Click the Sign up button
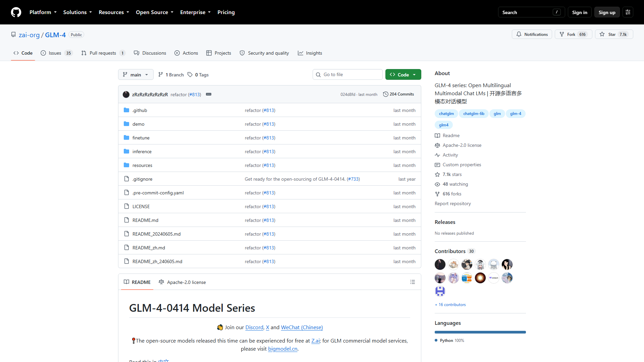The height and width of the screenshot is (362, 644). click(x=607, y=12)
